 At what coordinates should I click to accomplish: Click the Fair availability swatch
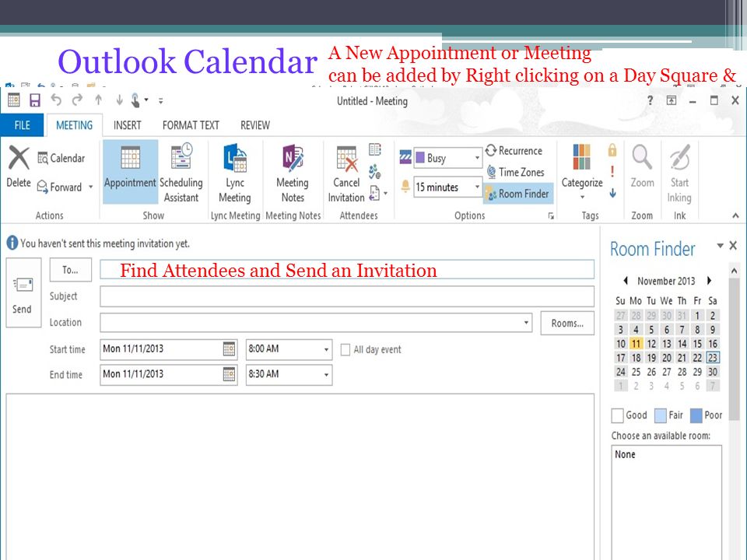pos(661,415)
